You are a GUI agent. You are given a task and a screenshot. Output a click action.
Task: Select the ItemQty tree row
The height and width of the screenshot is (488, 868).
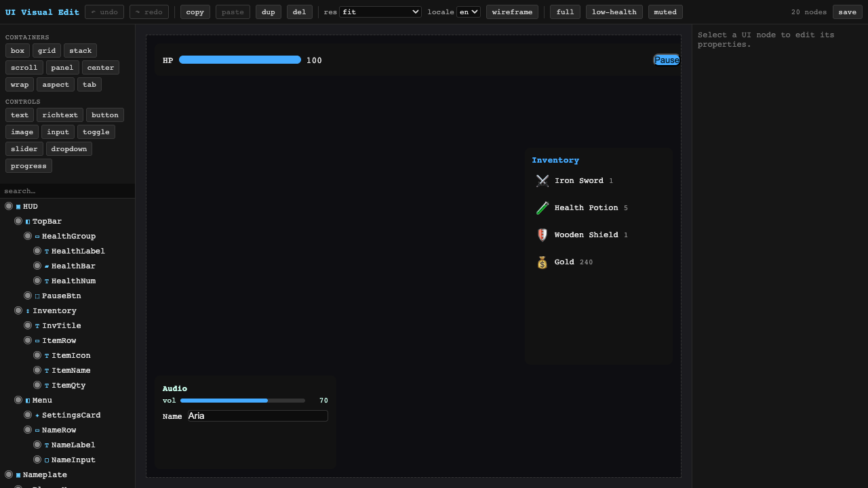(68, 385)
